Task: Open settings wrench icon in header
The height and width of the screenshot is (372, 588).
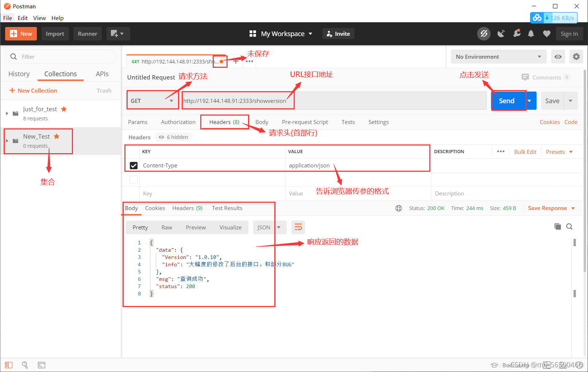Action: pyautogui.click(x=517, y=34)
